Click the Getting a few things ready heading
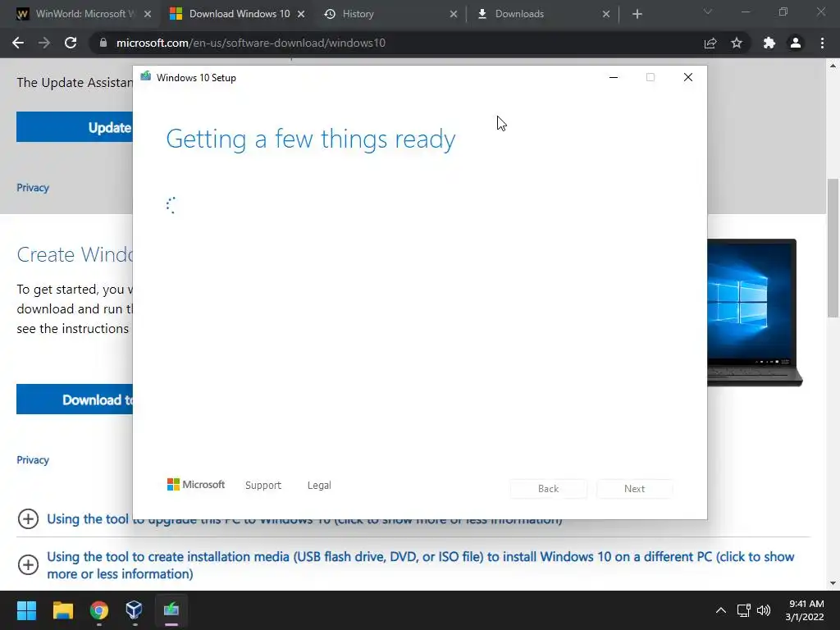 [x=311, y=139]
